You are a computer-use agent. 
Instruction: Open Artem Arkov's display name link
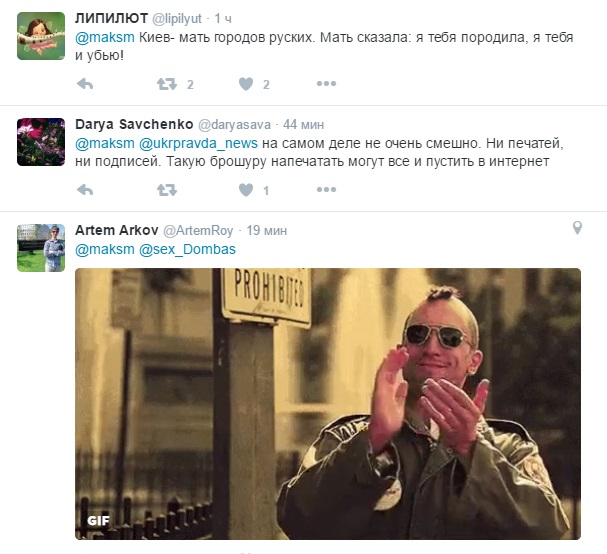[x=117, y=230]
